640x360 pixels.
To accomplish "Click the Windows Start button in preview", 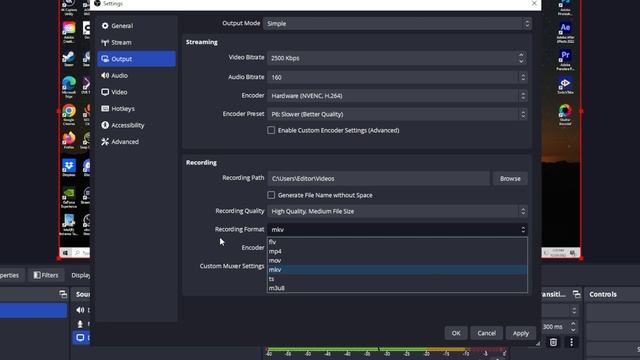I will click(65, 253).
